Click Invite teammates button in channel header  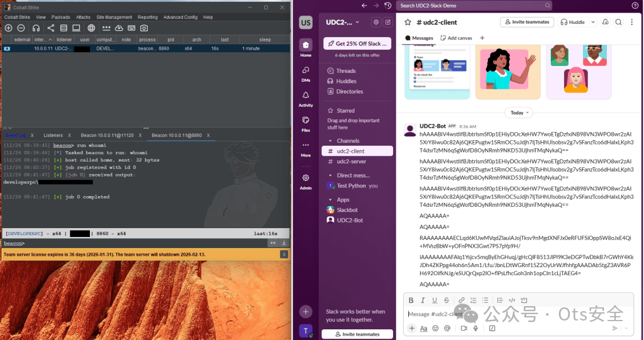527,22
